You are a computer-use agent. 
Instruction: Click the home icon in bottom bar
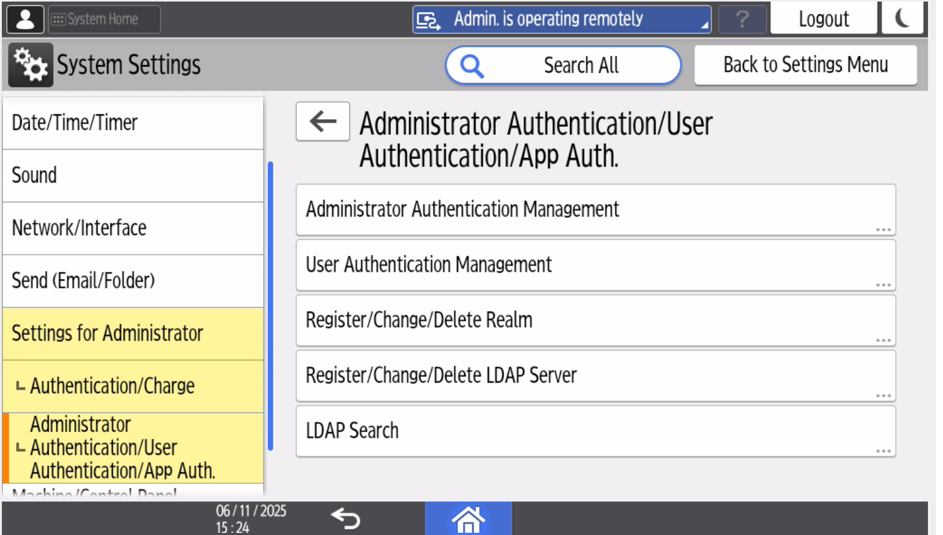[x=468, y=519]
